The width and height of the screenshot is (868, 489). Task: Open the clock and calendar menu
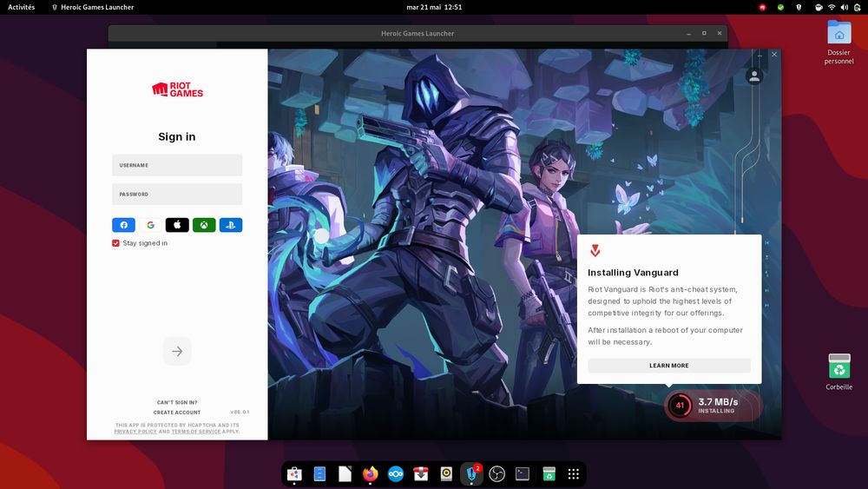(x=434, y=7)
